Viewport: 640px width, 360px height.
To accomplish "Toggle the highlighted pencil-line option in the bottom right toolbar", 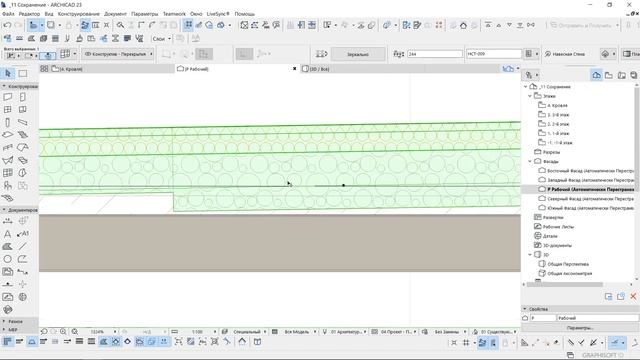I will (x=615, y=342).
